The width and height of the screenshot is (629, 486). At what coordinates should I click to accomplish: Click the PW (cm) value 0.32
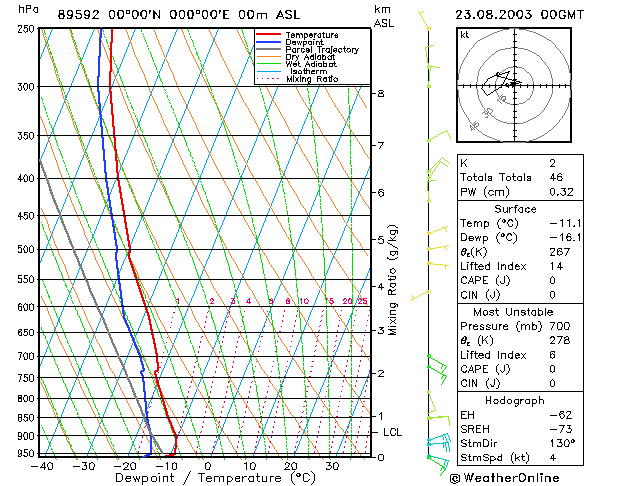pyautogui.click(x=562, y=192)
